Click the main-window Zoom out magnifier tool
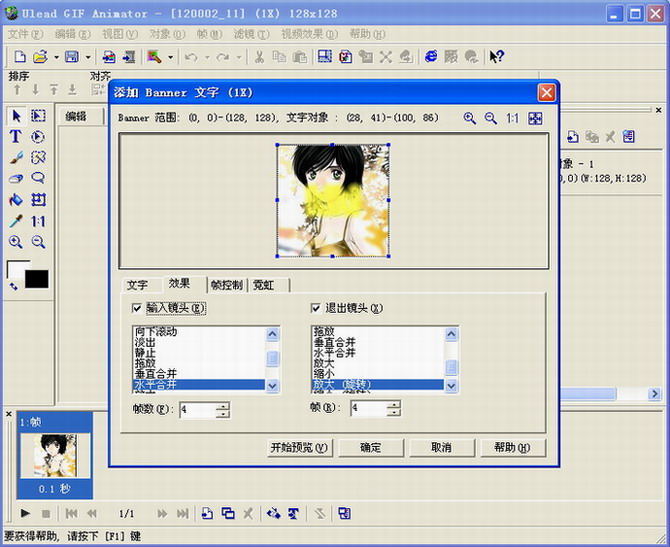Screen dimensions: 670x547 tap(38, 242)
